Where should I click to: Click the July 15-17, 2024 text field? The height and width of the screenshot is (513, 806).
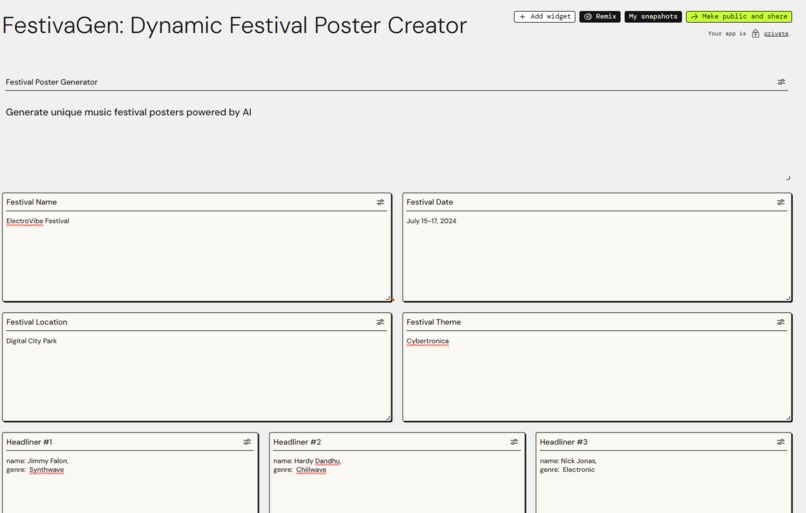pyautogui.click(x=596, y=255)
